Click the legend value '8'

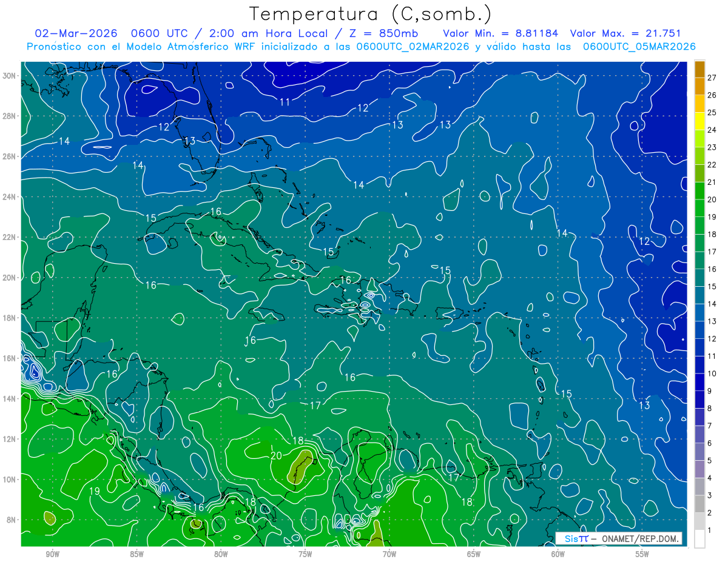710,409
